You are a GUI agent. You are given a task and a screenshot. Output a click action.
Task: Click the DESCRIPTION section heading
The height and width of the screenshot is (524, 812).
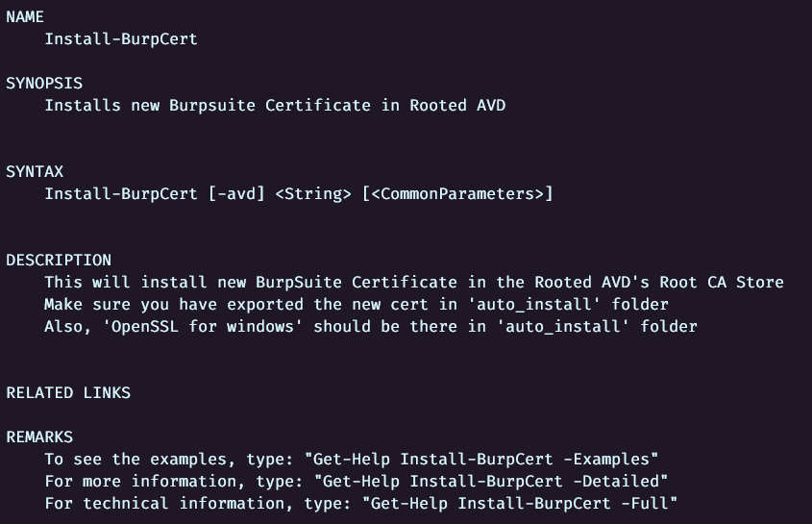(x=59, y=261)
